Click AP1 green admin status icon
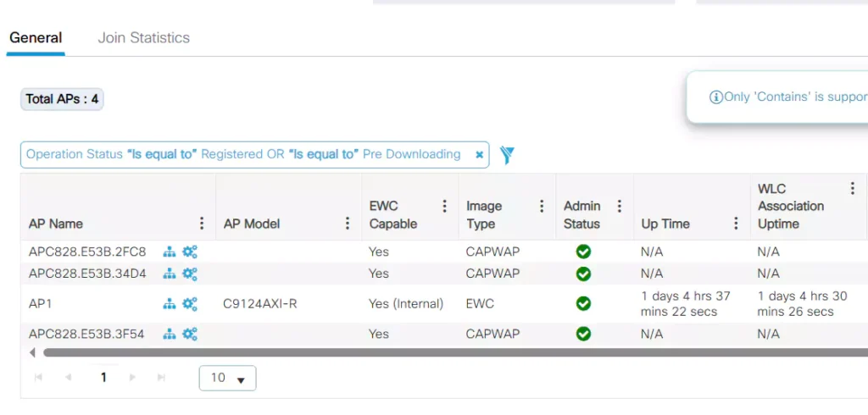Screen dimensions: 868x415 click(x=583, y=303)
